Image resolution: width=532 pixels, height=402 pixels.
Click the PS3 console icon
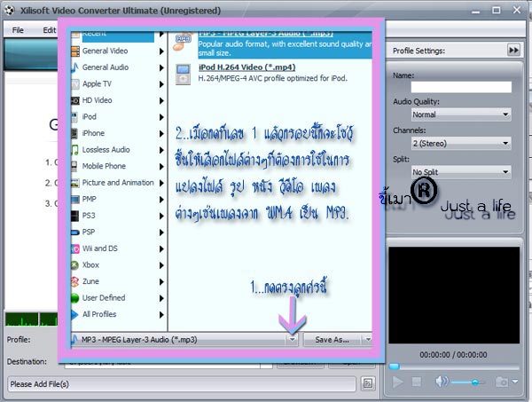(x=75, y=216)
